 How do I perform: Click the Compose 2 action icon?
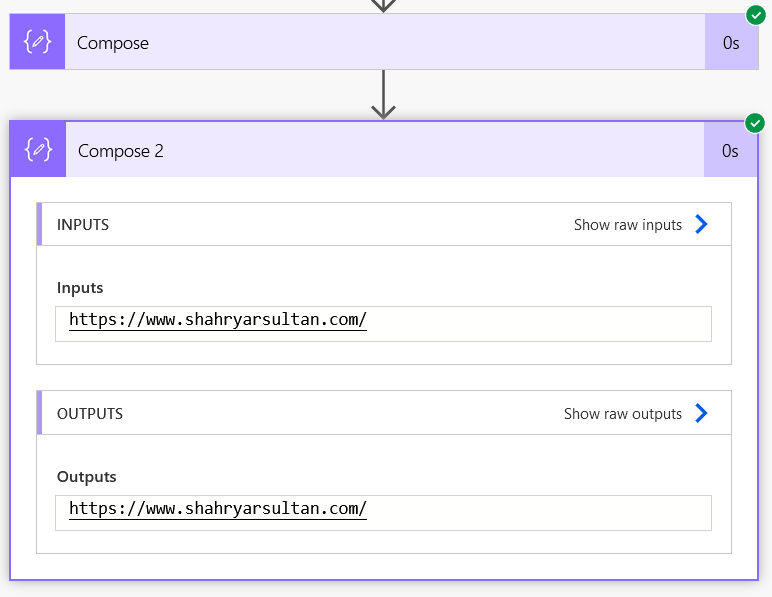click(x=38, y=151)
